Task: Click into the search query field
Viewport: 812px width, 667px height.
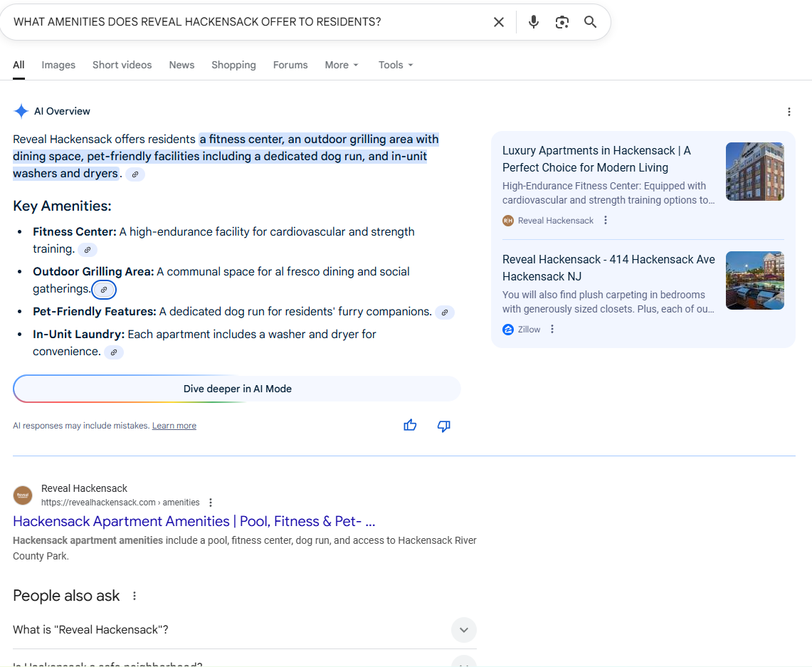Action: pyautogui.click(x=242, y=22)
